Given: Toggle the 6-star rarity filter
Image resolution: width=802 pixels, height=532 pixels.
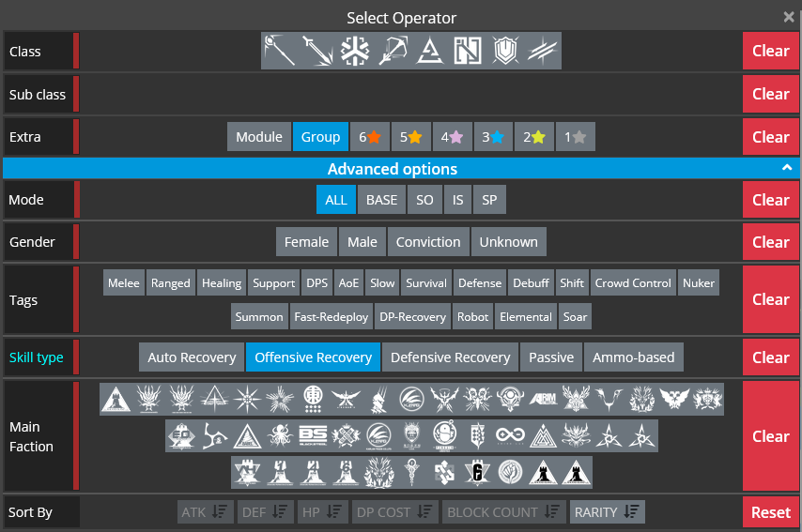Looking at the screenshot, I should [370, 136].
